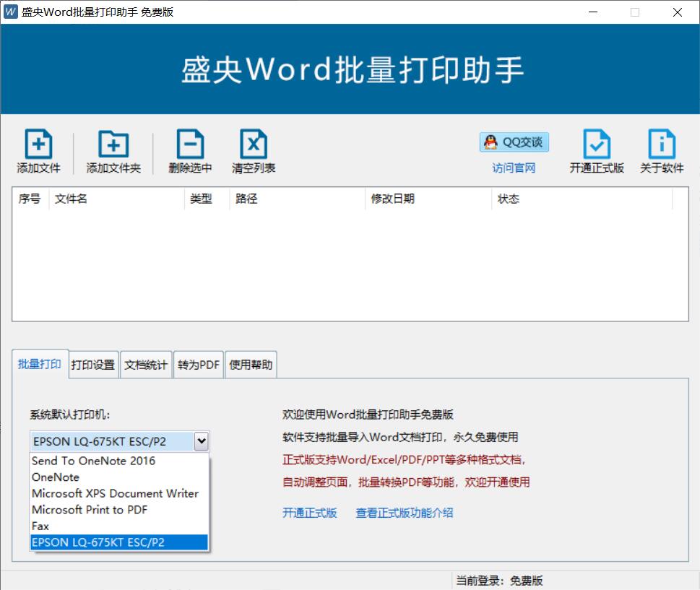Image resolution: width=700 pixels, height=590 pixels.
Task: Click the 状态 column header
Action: [582, 199]
